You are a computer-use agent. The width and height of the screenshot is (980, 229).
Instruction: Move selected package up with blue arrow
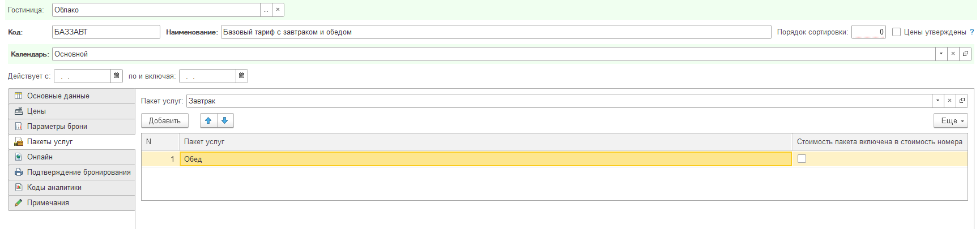pos(208,120)
